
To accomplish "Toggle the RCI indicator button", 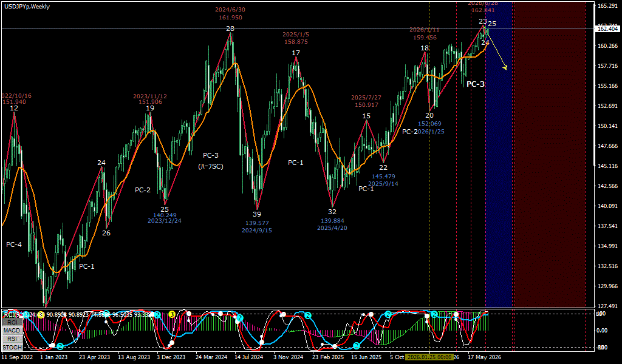I will [12, 322].
